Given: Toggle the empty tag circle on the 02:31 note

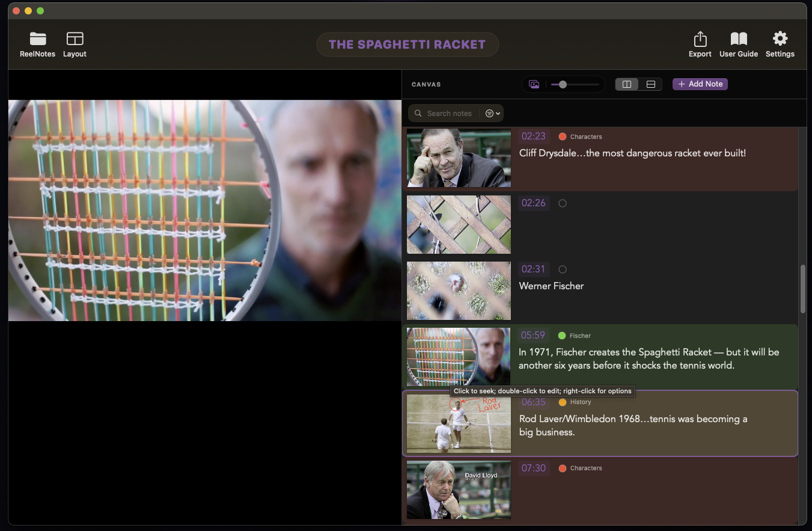Looking at the screenshot, I should pos(563,269).
